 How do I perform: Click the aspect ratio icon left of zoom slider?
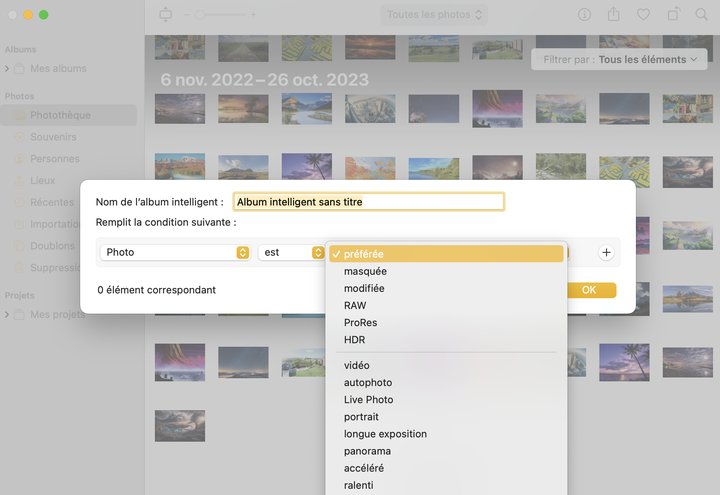[x=166, y=15]
